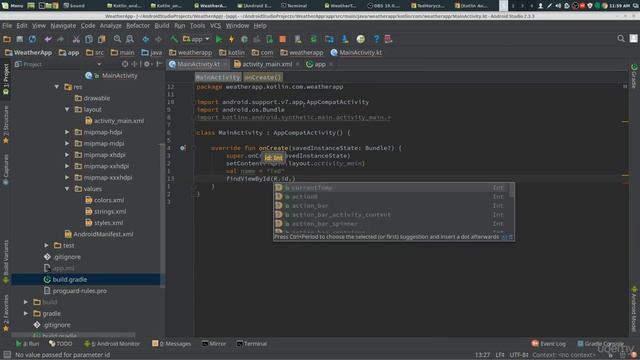Screen dimensions: 640x360
Task: Click the kotlin breadcrumb folder
Action: pyautogui.click(x=231, y=53)
